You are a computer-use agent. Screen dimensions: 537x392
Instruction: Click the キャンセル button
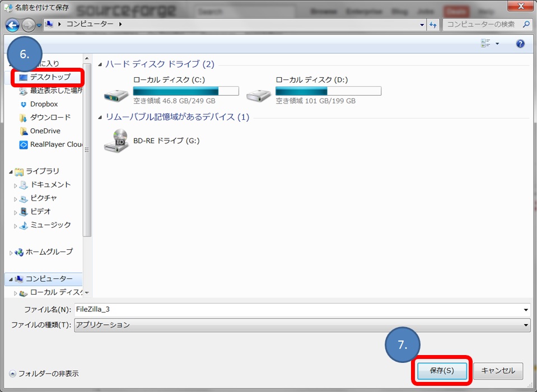pos(498,371)
